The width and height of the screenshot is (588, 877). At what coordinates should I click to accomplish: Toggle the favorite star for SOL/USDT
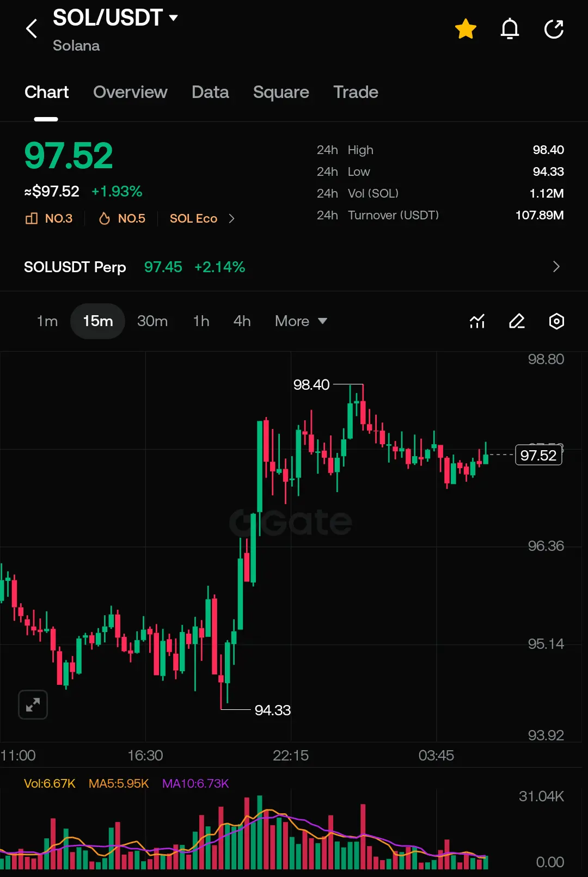(466, 29)
